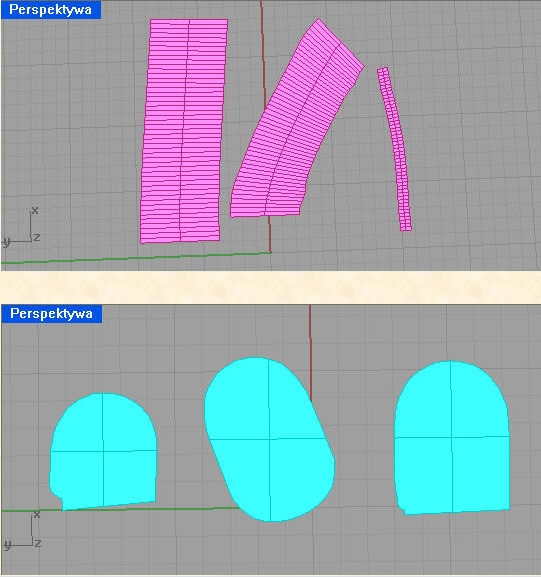Select the tilted cyan capsule shape
This screenshot has width=541, height=577.
269,439
